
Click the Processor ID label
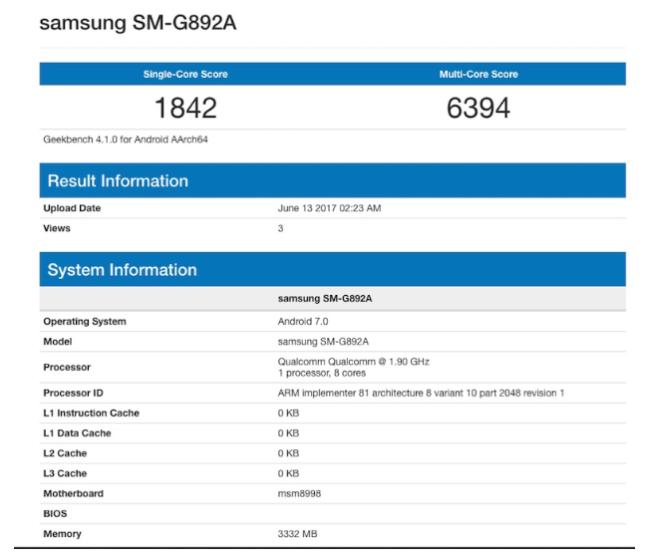tap(73, 393)
